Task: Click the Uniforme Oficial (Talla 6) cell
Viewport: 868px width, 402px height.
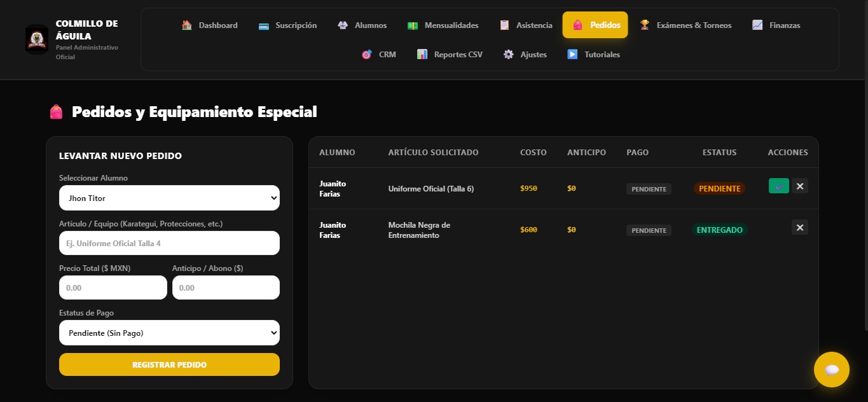Action: tap(431, 188)
